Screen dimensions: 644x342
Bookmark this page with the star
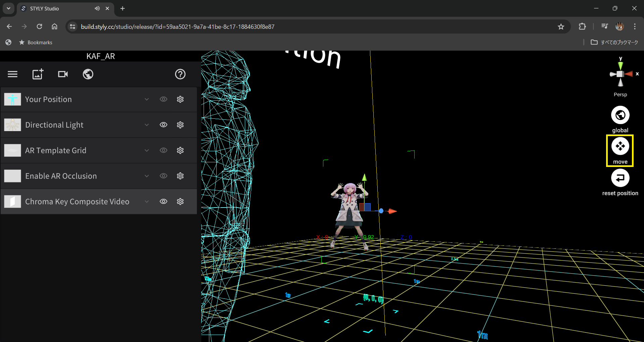pyautogui.click(x=561, y=26)
